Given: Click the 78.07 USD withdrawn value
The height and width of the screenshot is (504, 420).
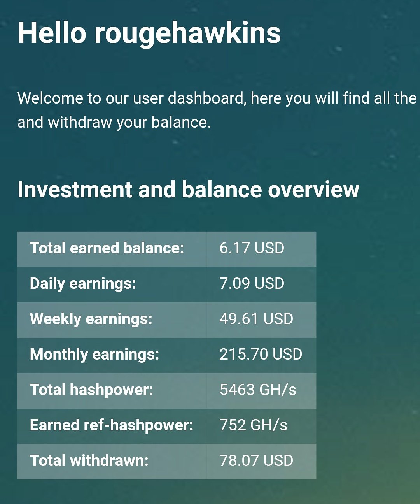Looking at the screenshot, I should (x=256, y=460).
